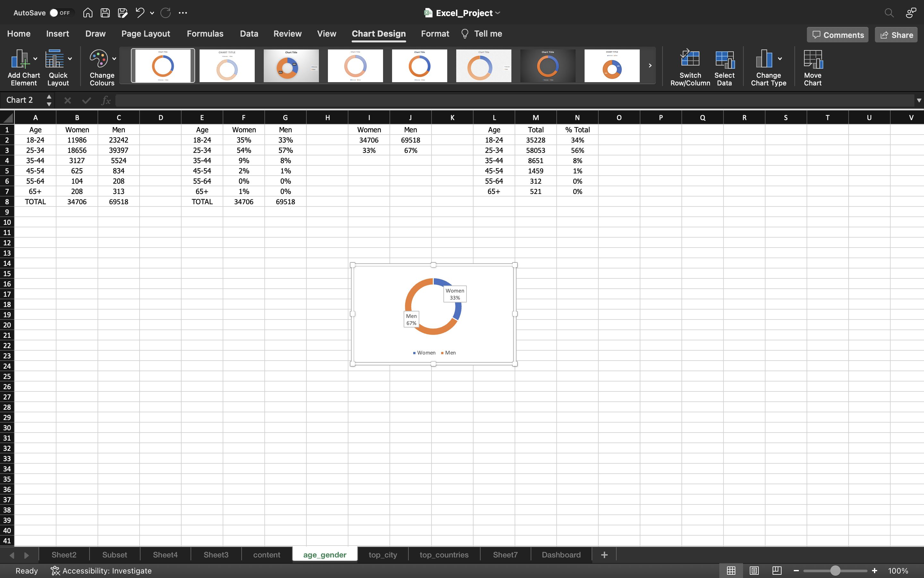Add a new sheet with plus button
The height and width of the screenshot is (578, 924).
pos(604,554)
